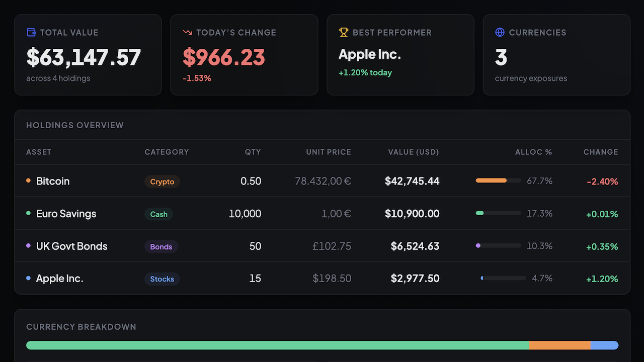Select the green dot beside Euro Savings
Screen dimensions: 644x362
tap(29, 213)
